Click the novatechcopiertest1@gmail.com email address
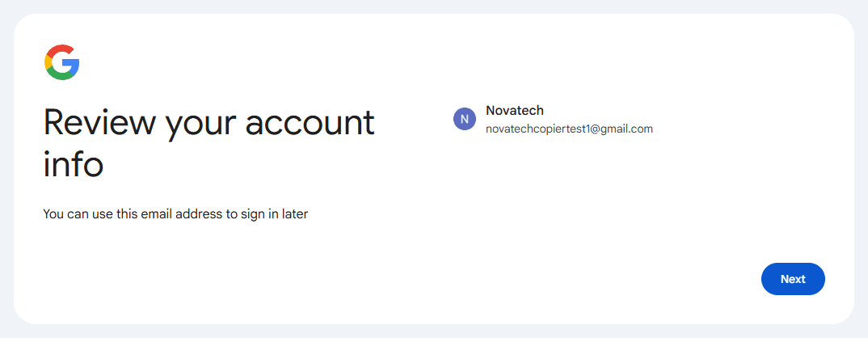The image size is (868, 338). click(569, 129)
